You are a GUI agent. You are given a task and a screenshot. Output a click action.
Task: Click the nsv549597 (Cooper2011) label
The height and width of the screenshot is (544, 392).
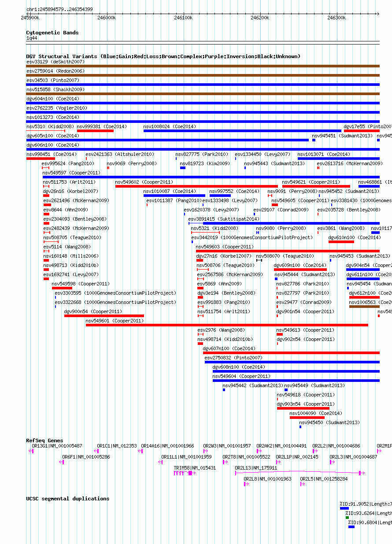tap(71, 173)
